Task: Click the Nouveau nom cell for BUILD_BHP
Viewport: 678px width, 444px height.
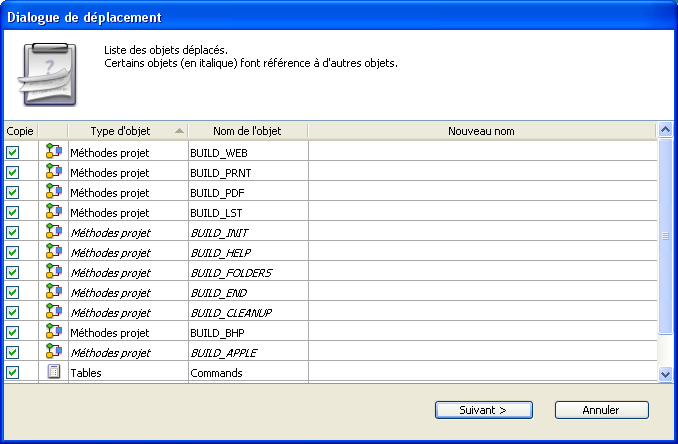Action: pyautogui.click(x=482, y=332)
